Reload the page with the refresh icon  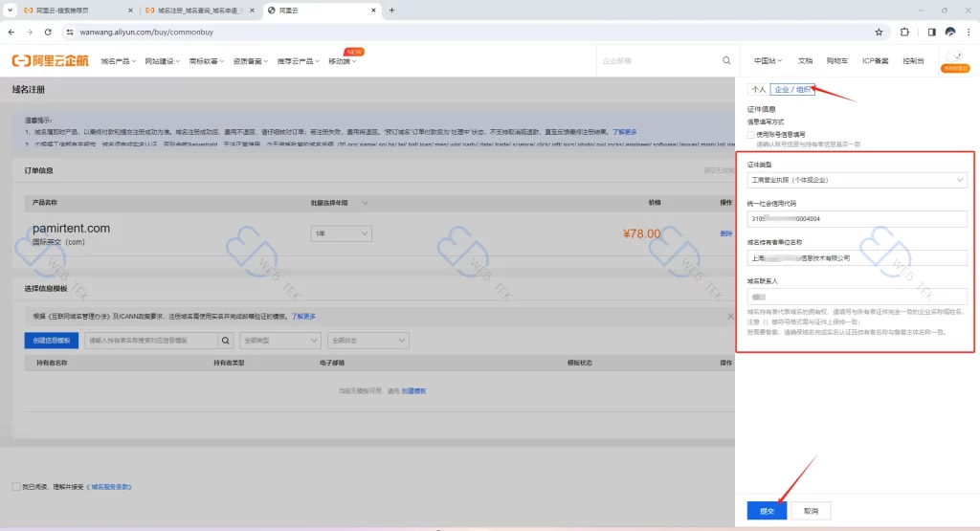48,32
